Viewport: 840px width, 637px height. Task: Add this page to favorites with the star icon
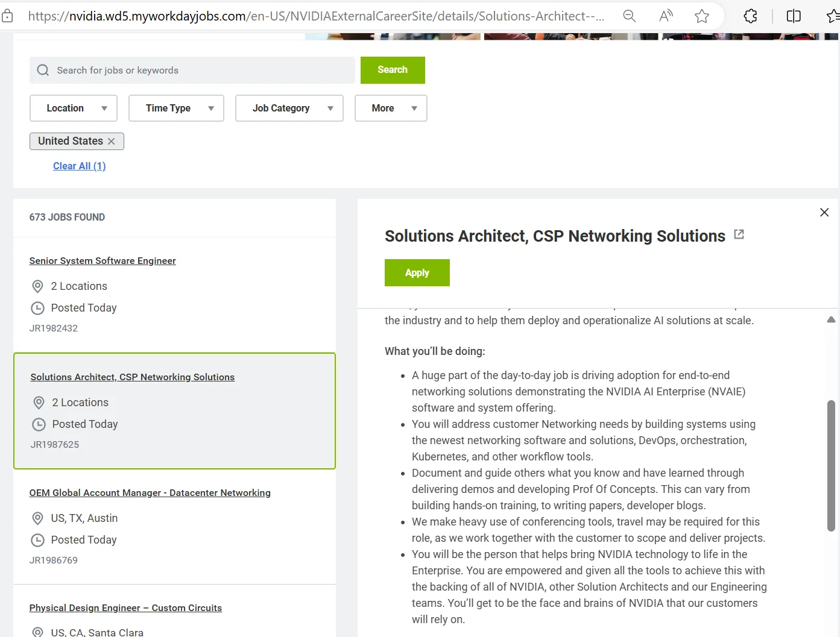[x=701, y=16]
